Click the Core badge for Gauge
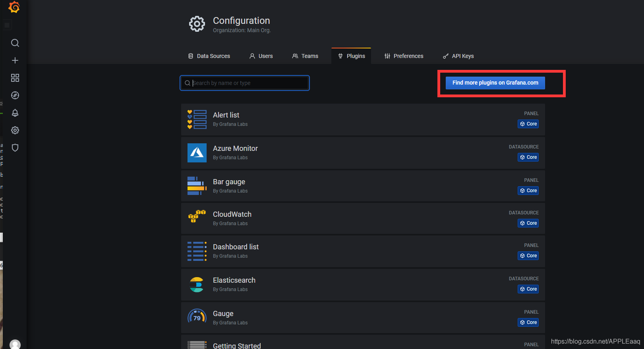Image resolution: width=644 pixels, height=349 pixels. point(528,322)
